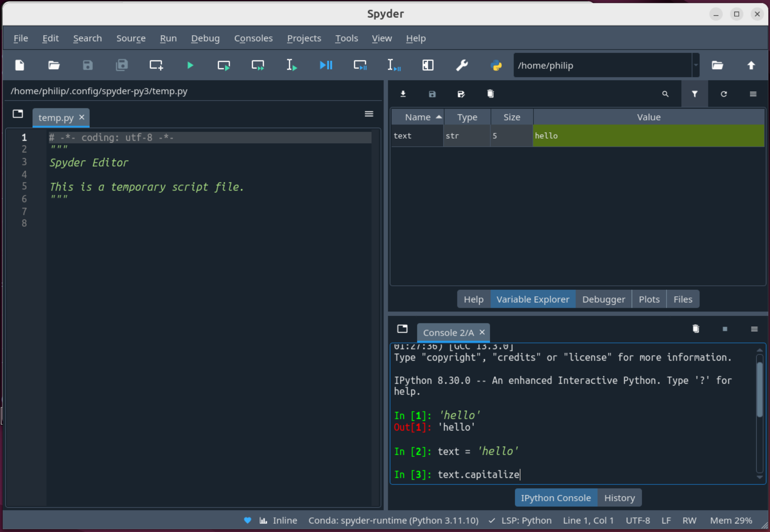Viewport: 770px width, 532px height.
Task: Open the Tools menu
Action: 347,38
